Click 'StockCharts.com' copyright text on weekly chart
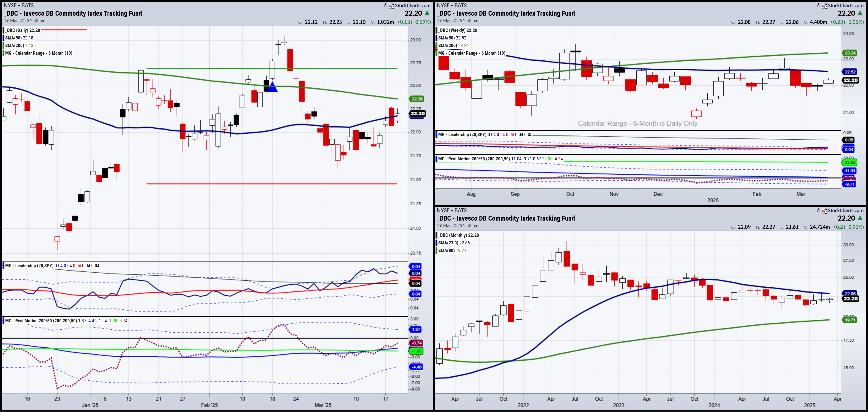Viewport: 868px width, 412px height. coord(846,5)
